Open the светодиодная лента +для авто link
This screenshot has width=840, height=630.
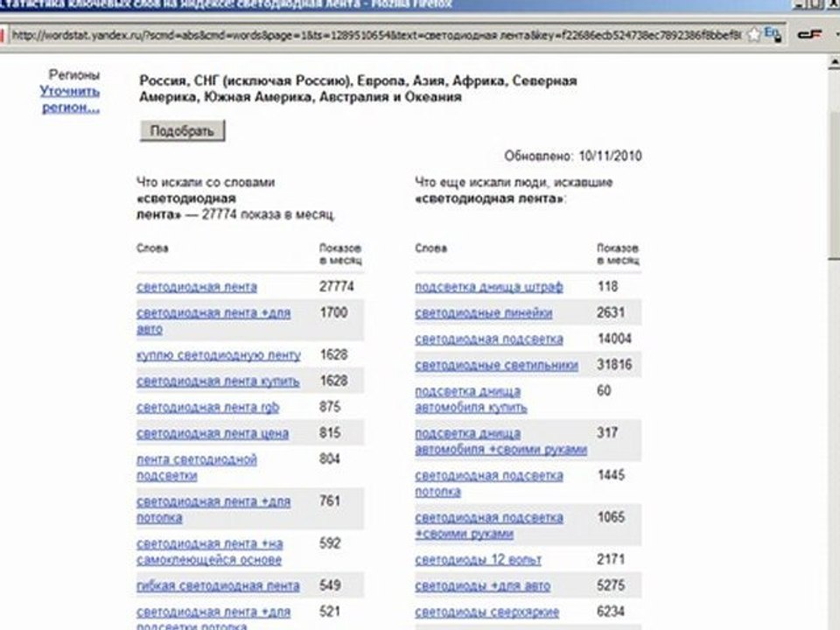tap(213, 321)
